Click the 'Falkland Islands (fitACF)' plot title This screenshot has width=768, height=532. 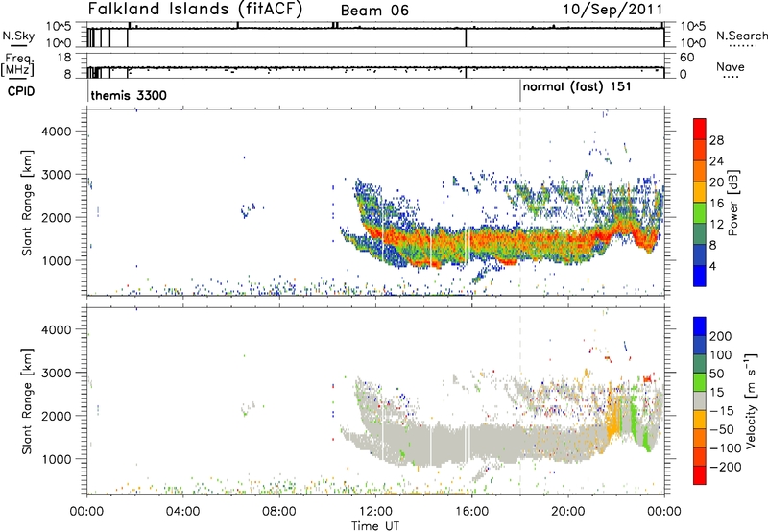(195, 9)
